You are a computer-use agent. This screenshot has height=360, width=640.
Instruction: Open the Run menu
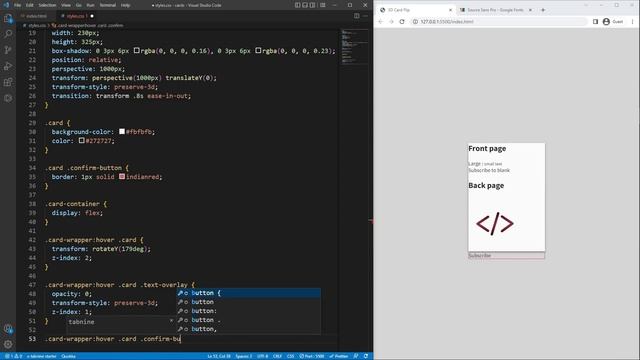click(x=91, y=5)
